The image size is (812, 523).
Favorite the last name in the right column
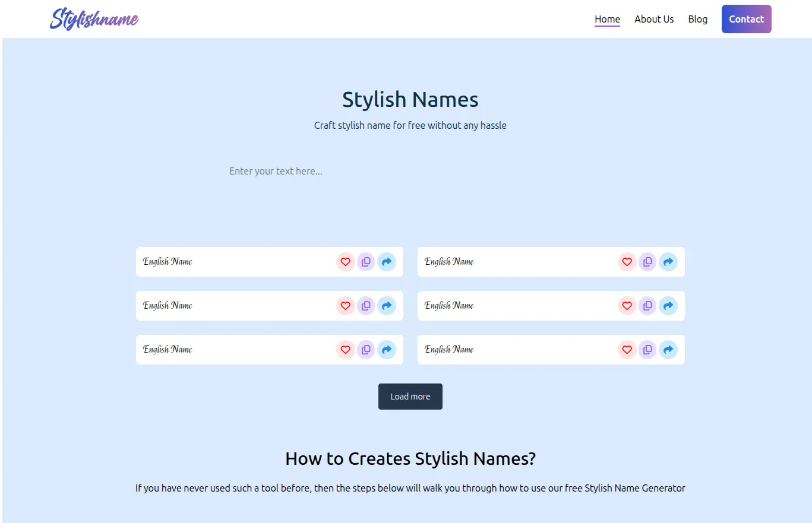[x=627, y=350]
